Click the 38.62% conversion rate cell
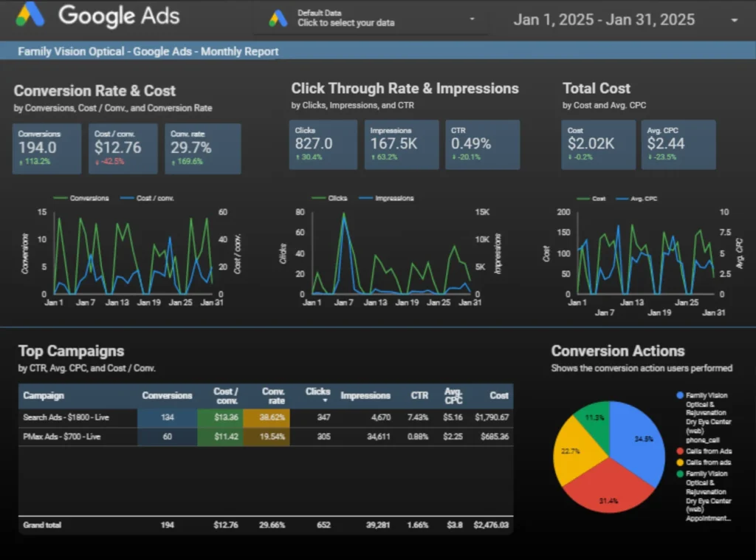This screenshot has height=560, width=756. pyautogui.click(x=267, y=417)
